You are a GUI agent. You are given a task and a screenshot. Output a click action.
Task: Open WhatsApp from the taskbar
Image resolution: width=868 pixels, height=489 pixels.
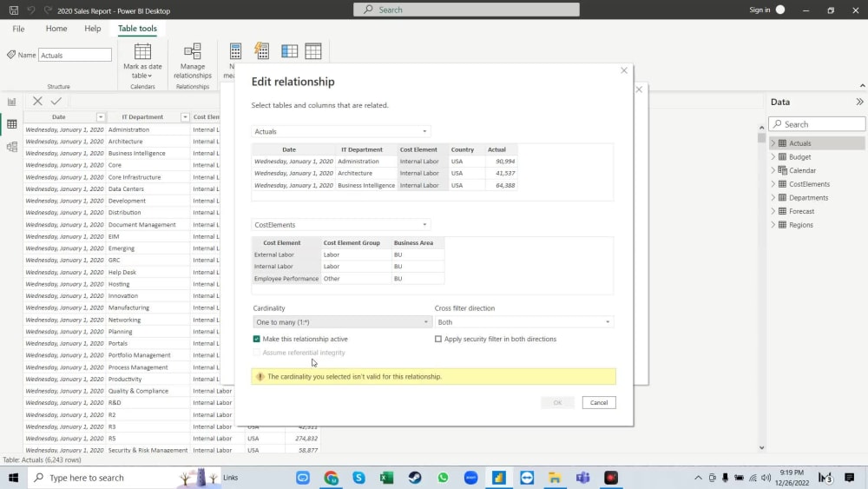click(x=443, y=478)
